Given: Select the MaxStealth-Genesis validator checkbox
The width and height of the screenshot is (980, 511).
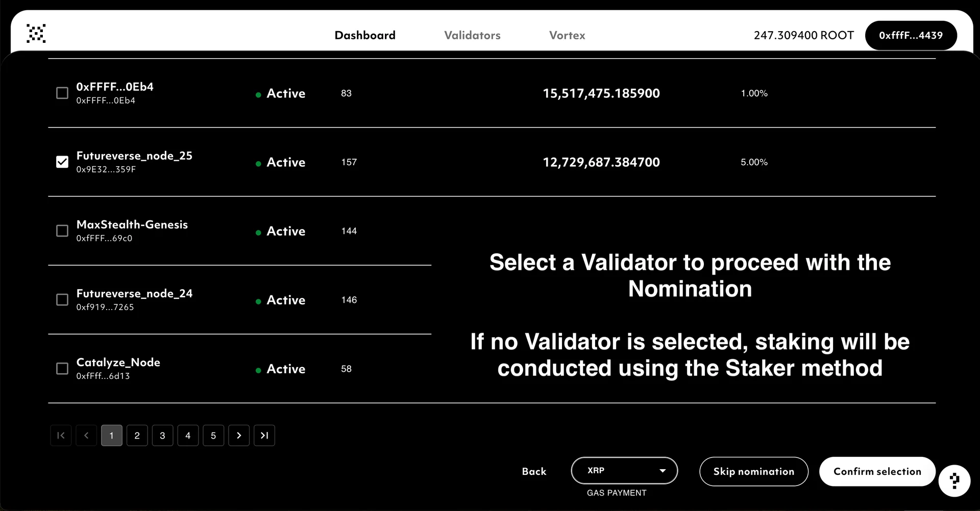Looking at the screenshot, I should pos(62,231).
